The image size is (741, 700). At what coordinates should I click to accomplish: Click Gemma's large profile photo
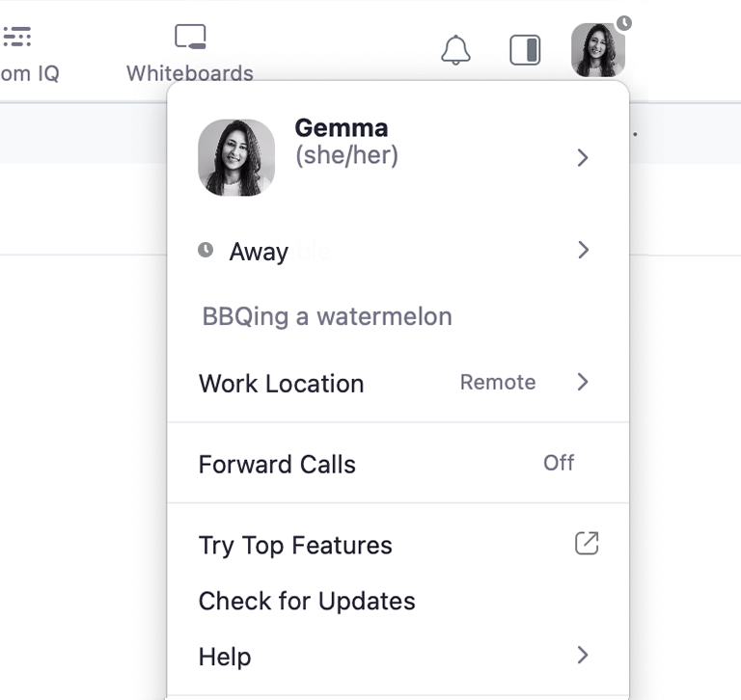236,157
